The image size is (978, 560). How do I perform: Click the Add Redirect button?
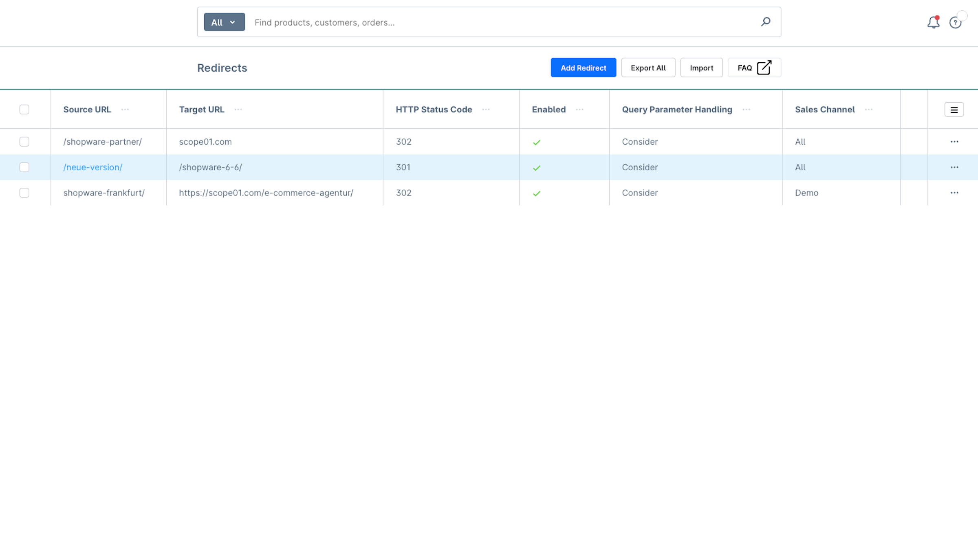583,68
